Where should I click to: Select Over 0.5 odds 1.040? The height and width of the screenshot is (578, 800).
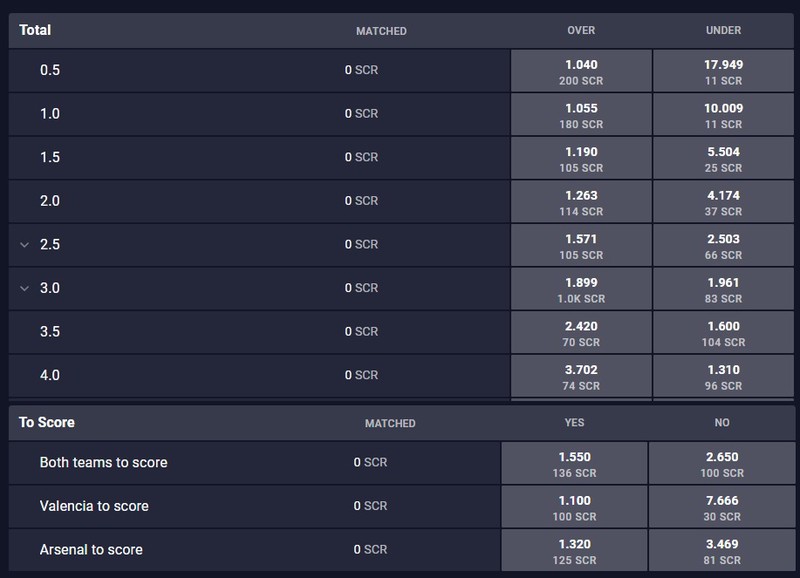[x=581, y=71]
